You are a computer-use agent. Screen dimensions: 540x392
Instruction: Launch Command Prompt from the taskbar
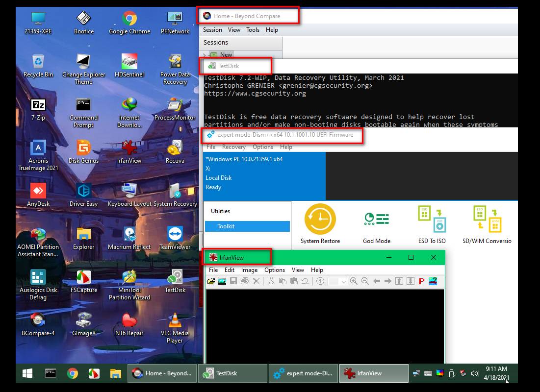51,373
